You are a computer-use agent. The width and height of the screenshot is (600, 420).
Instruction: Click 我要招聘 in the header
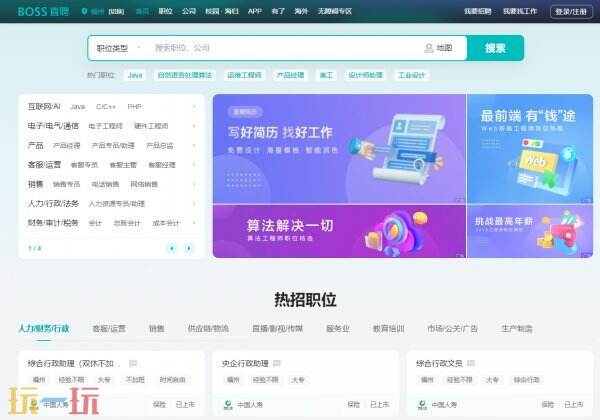coord(478,11)
